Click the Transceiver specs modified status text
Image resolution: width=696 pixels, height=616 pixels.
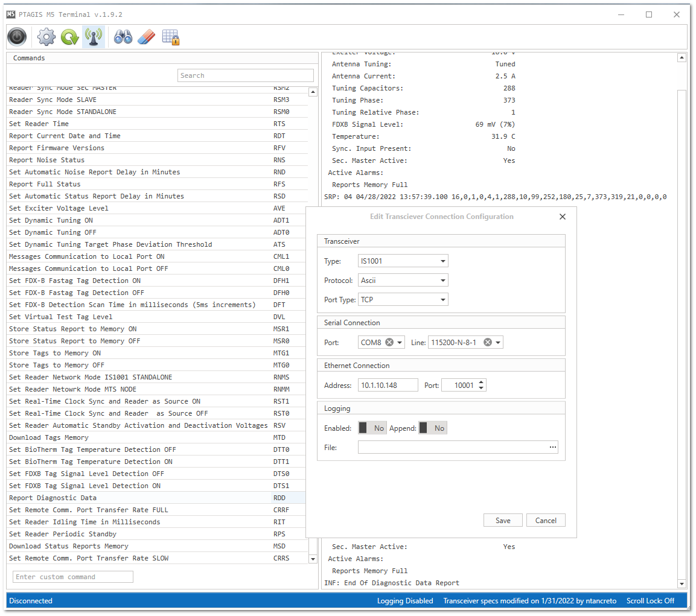(x=529, y=601)
